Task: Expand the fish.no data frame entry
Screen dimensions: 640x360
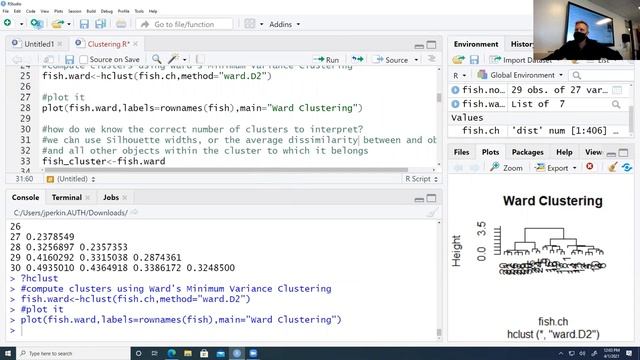Action: click(x=455, y=90)
